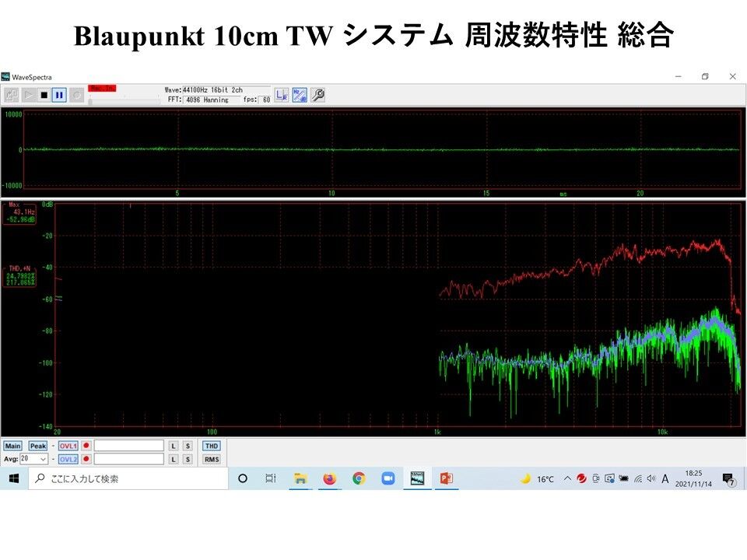The height and width of the screenshot is (560, 747).
Task: Toggle the Peak hold button
Action: pos(37,446)
